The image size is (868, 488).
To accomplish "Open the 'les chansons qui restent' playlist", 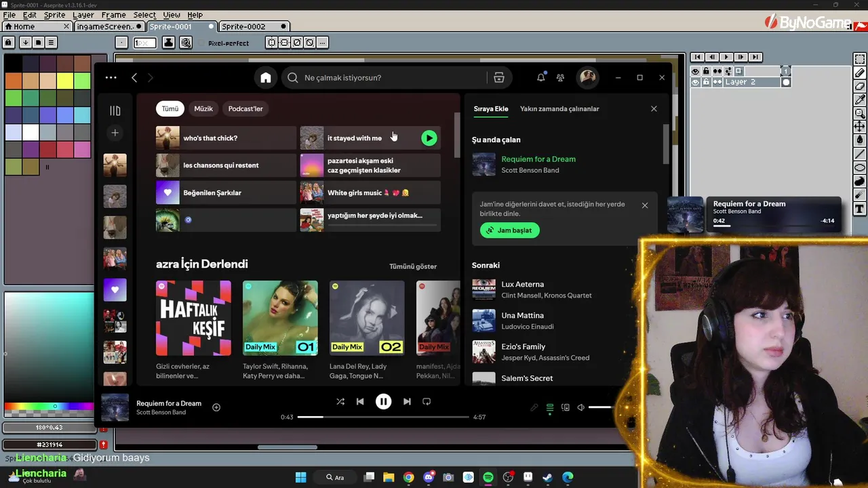I will click(x=226, y=165).
